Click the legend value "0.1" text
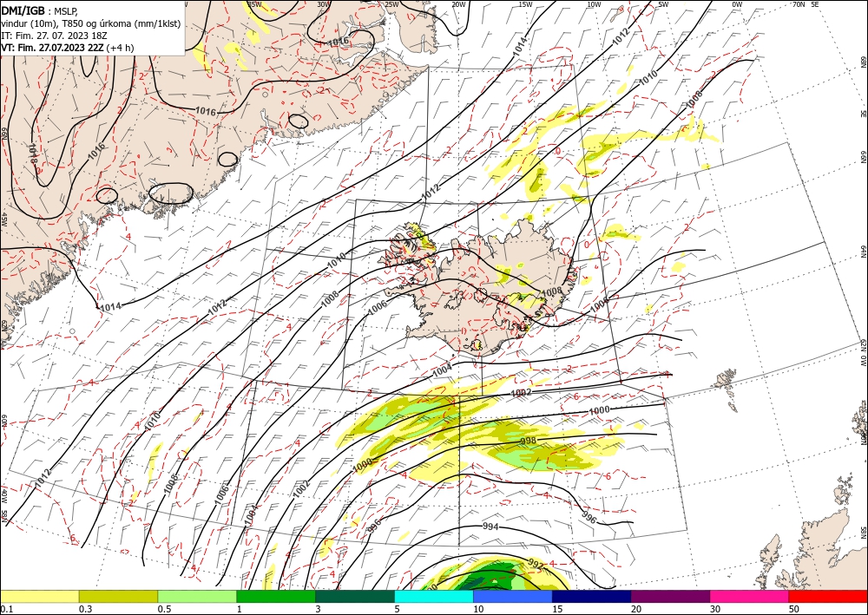 (x=7, y=609)
